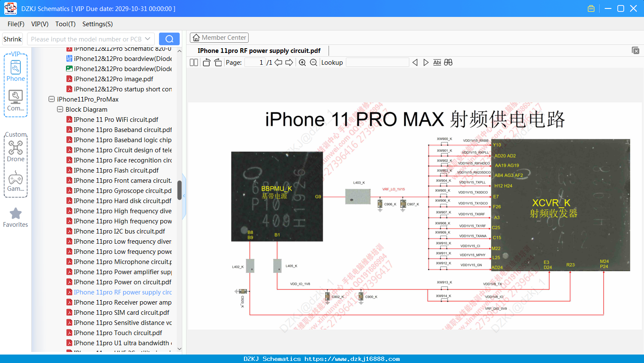The image size is (644, 363).
Task: Find previous lookup match triangle
Action: [415, 63]
